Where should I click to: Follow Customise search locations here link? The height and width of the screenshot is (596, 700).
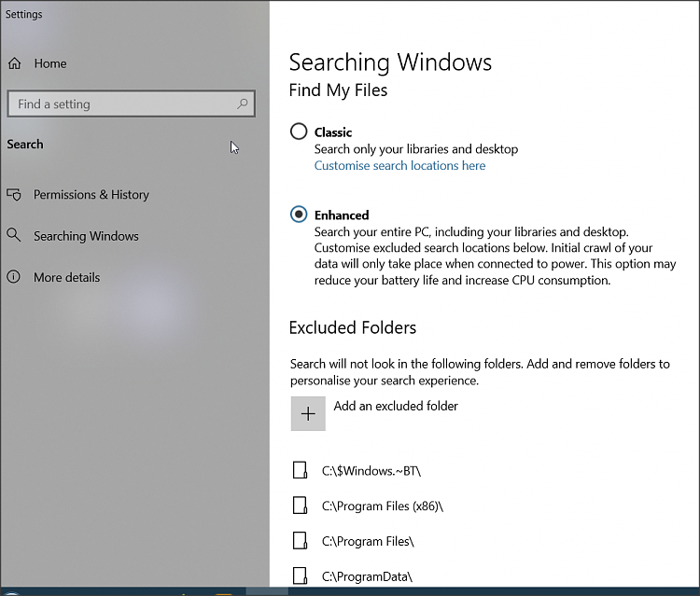[x=399, y=165]
